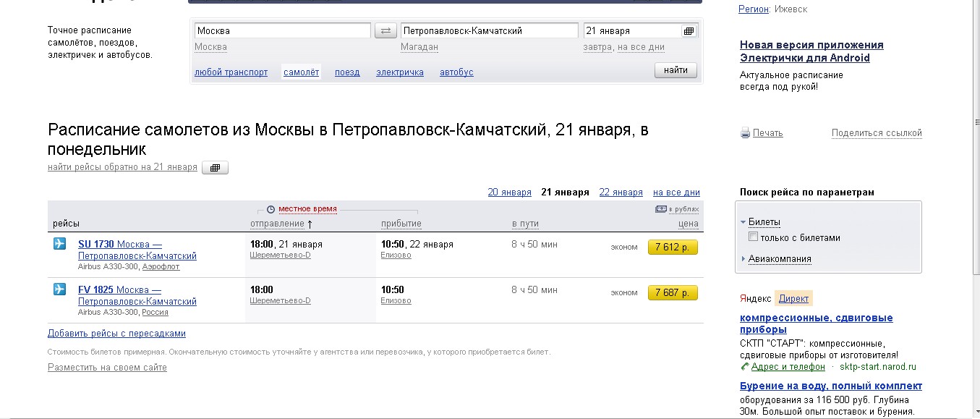Select автобус transport tab

pos(456,72)
